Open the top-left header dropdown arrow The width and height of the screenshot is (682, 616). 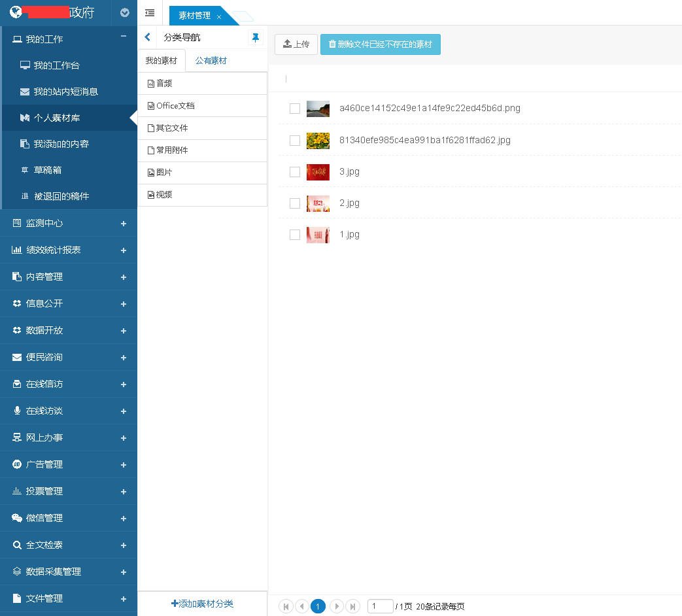tap(125, 12)
